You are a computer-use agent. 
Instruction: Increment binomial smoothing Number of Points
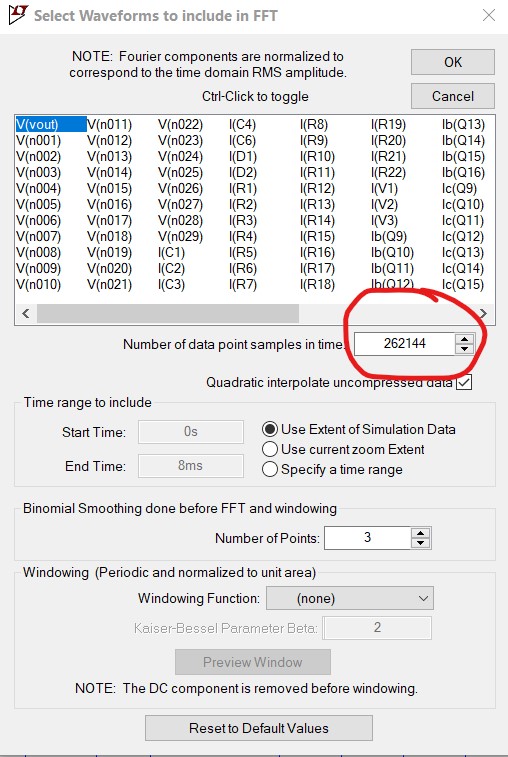coord(421,533)
